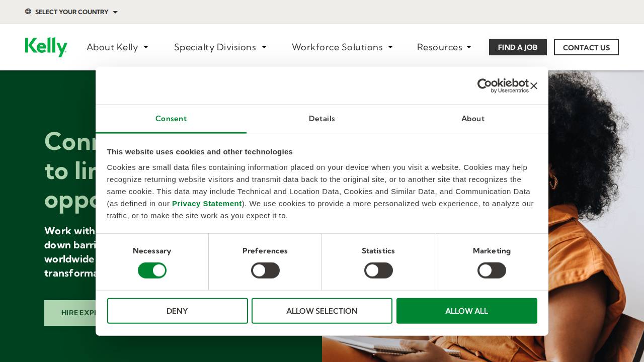Expand the Workforce Solutions menu
The width and height of the screenshot is (644, 362).
(343, 47)
